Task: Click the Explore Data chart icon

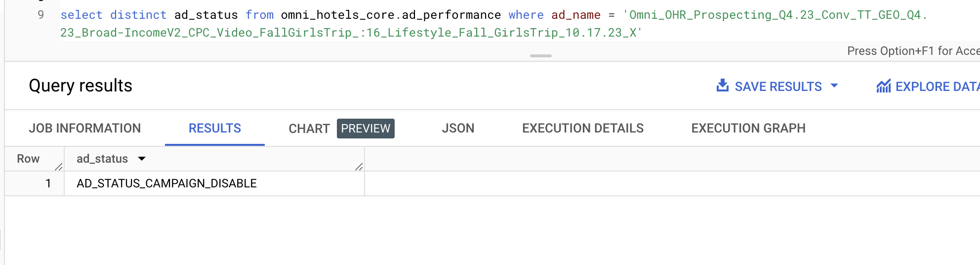Action: click(x=883, y=86)
